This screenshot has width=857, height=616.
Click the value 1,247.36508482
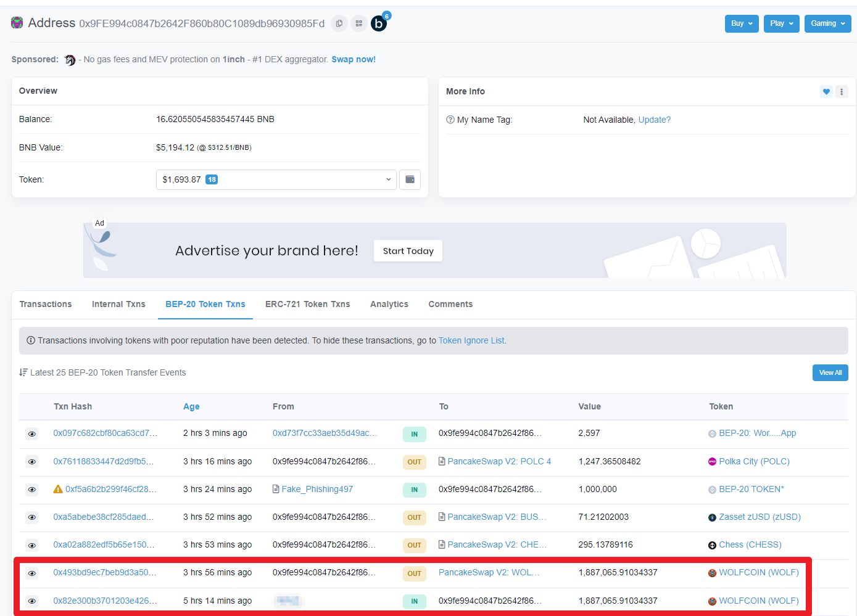click(x=610, y=461)
